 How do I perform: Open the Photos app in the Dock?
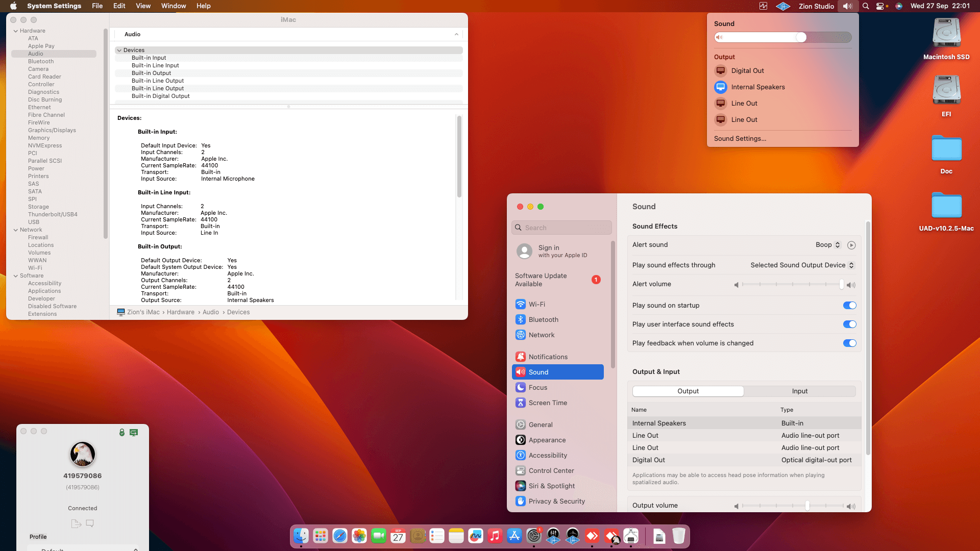[359, 536]
